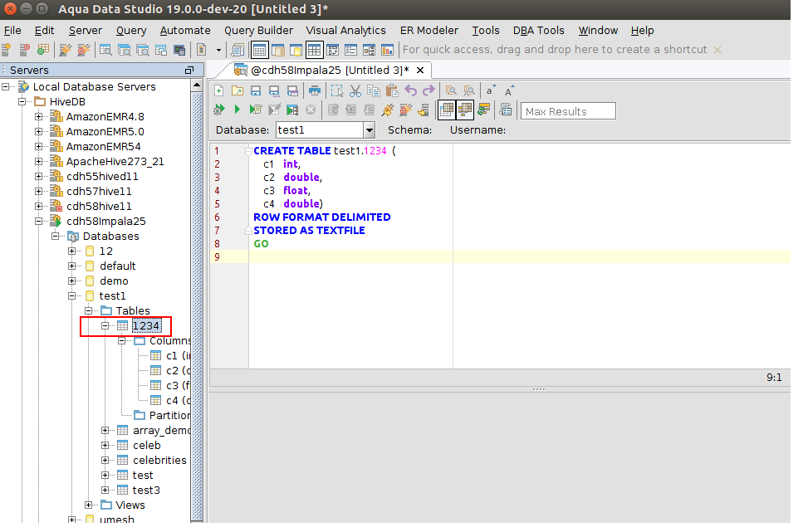
Task: Click the editor/results splitter handle dots
Action: [x=539, y=389]
